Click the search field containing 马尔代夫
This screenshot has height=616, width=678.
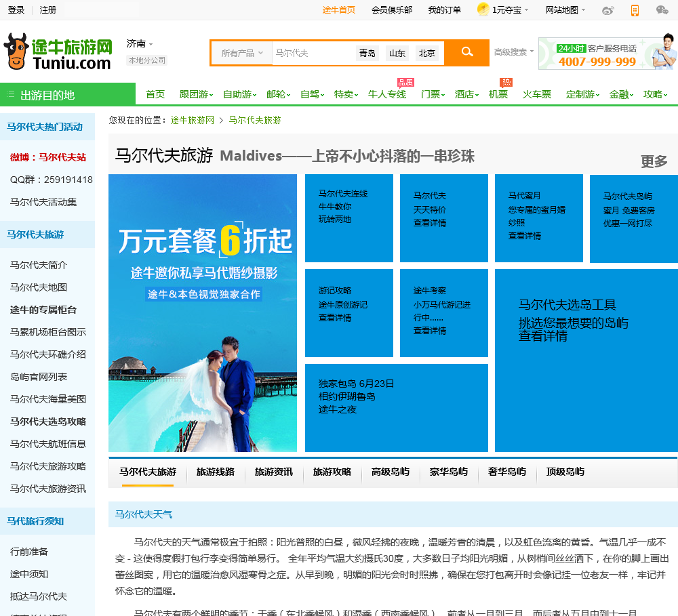(313, 53)
